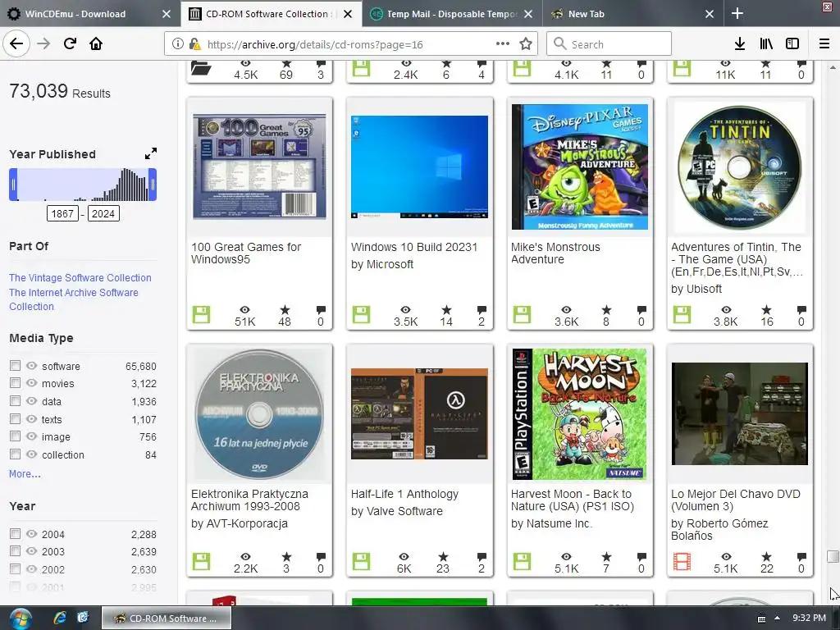Click reviews bubble on Half-Life 1 Anthology card

click(482, 557)
